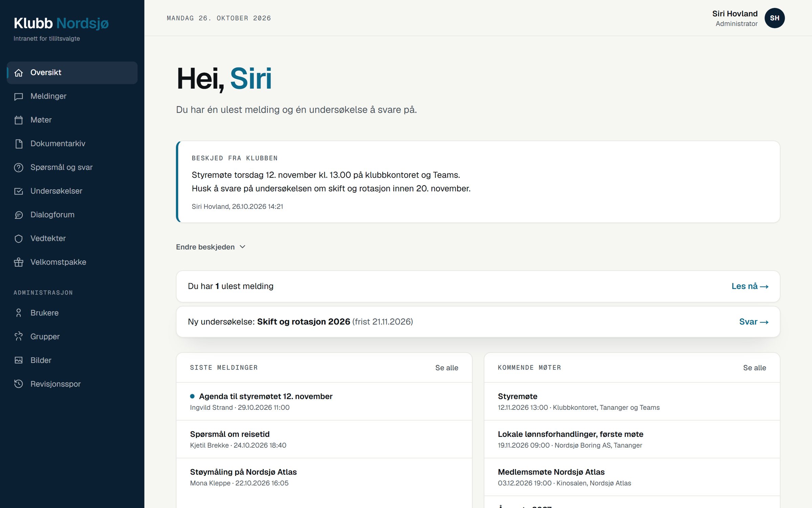Image resolution: width=812 pixels, height=508 pixels.
Task: Open message Agenda til styremøtet 12. november
Action: pos(324,402)
